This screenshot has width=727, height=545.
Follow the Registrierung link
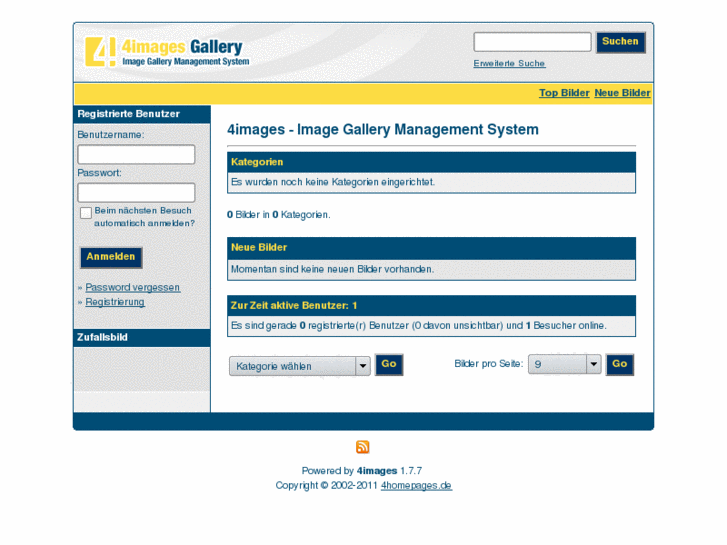click(x=115, y=302)
